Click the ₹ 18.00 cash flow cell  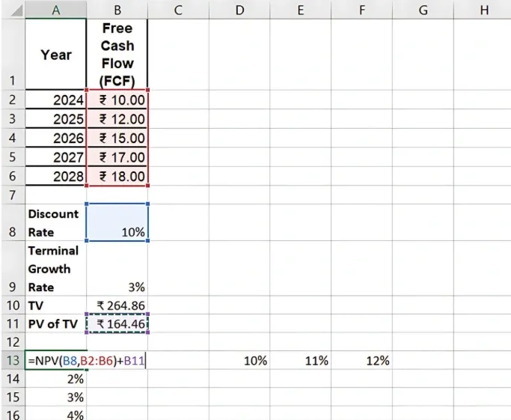point(117,177)
